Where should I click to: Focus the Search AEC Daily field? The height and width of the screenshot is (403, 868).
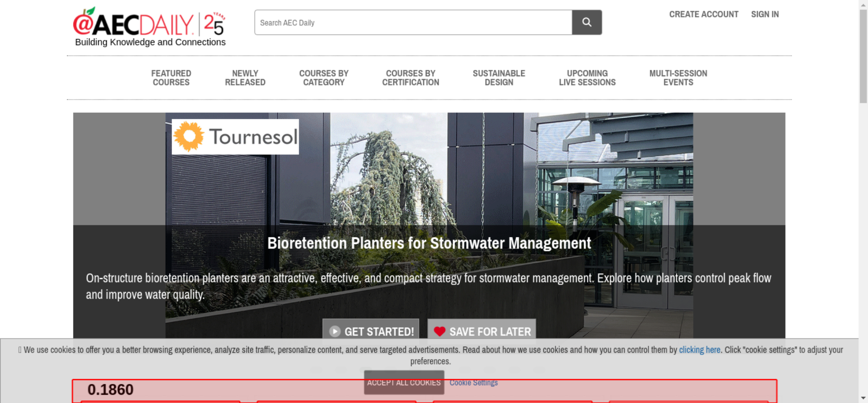pos(413,23)
